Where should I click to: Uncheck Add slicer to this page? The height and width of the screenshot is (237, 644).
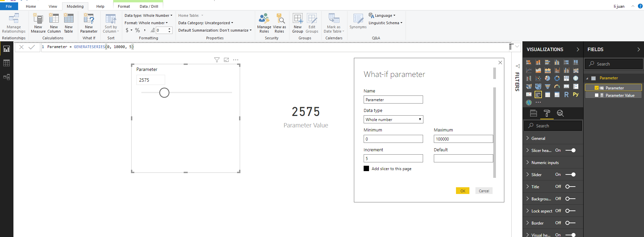click(366, 168)
